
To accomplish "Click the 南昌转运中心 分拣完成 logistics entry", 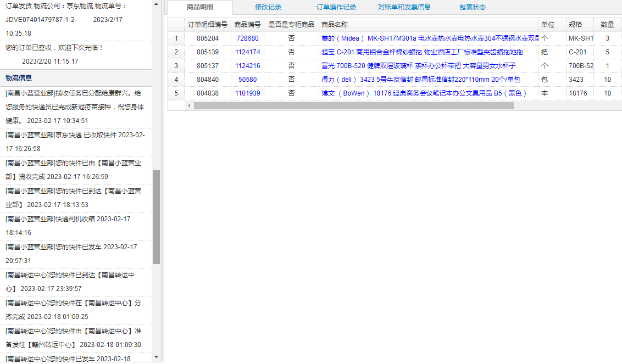I will pos(76,310).
